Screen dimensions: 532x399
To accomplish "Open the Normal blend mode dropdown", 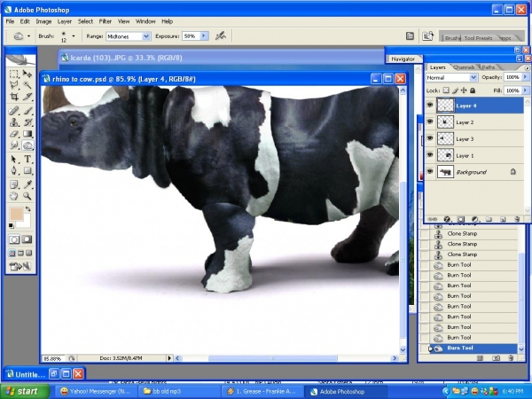I will coord(473,78).
